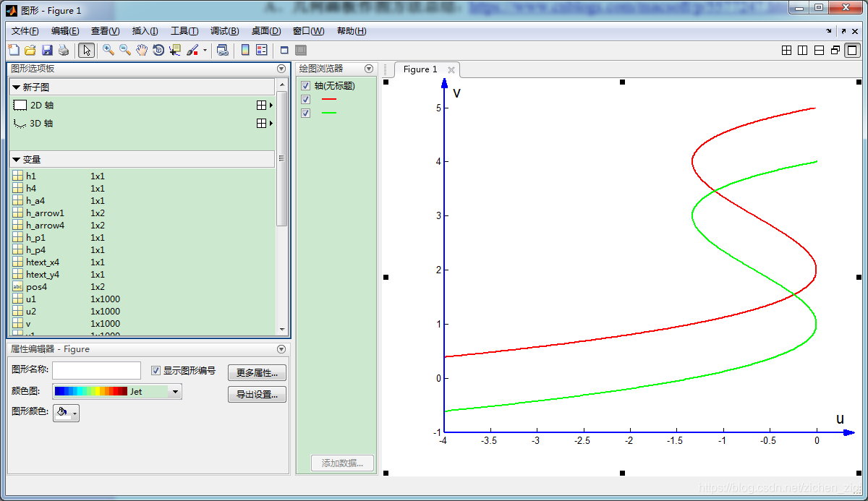Open the 查看(V) menu
Screen dimensions: 868x501
coord(106,31)
